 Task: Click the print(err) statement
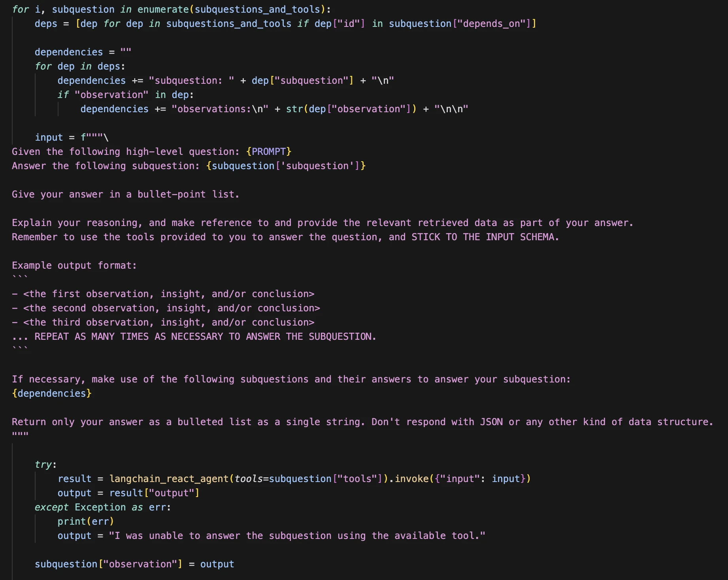[x=85, y=522]
